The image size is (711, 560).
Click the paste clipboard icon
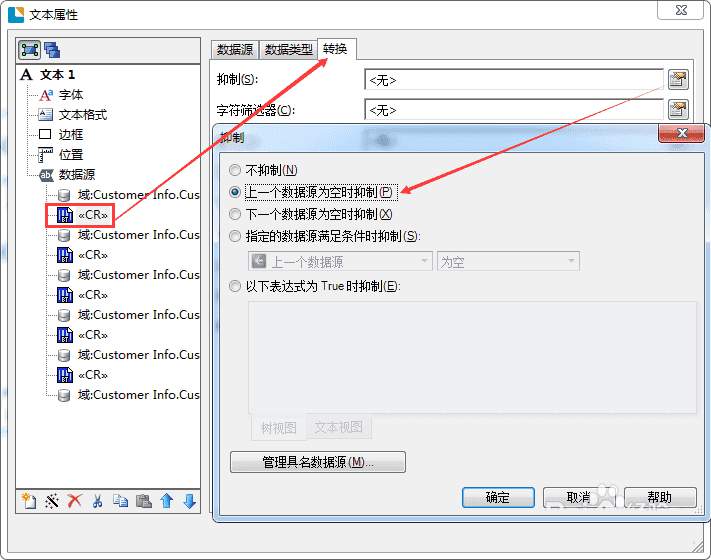coord(144,501)
